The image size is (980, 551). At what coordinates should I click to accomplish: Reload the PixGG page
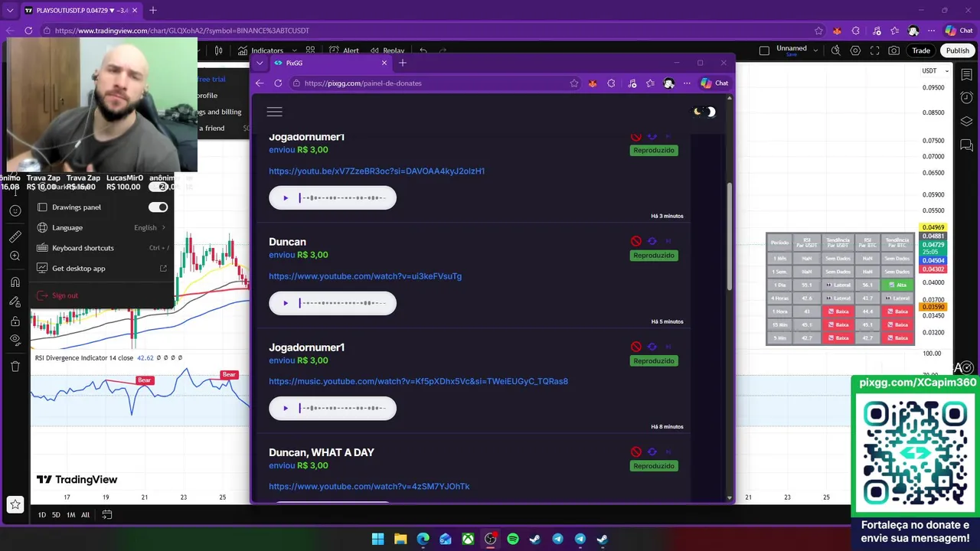pos(278,83)
